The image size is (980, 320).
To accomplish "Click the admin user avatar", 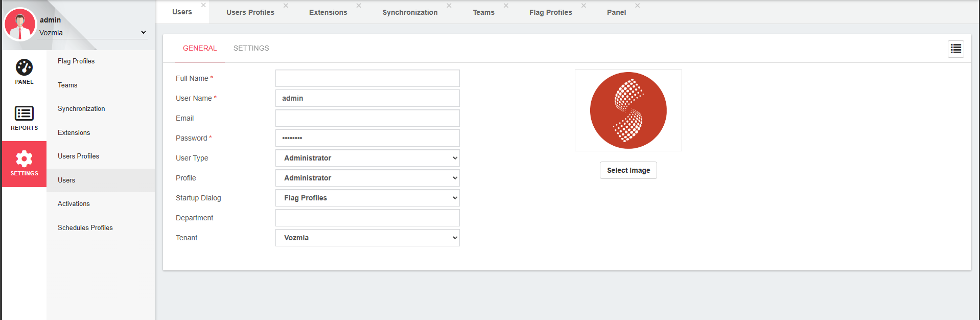I will 20,25.
